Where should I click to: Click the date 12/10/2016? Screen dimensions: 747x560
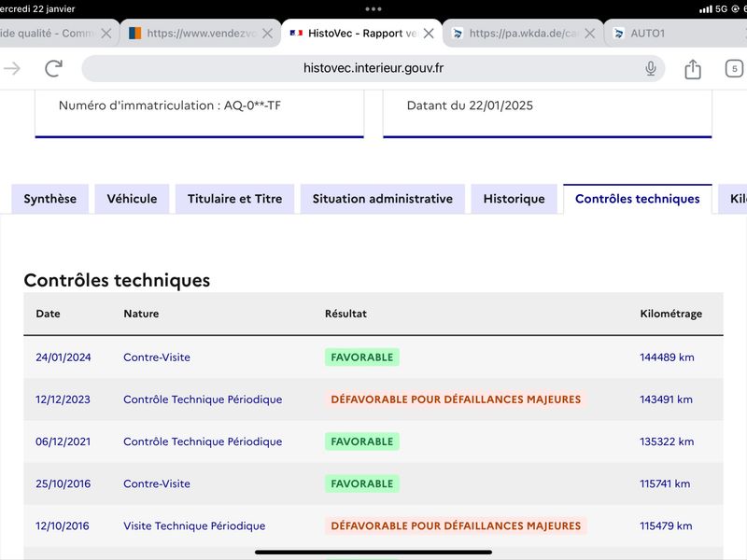click(x=63, y=526)
